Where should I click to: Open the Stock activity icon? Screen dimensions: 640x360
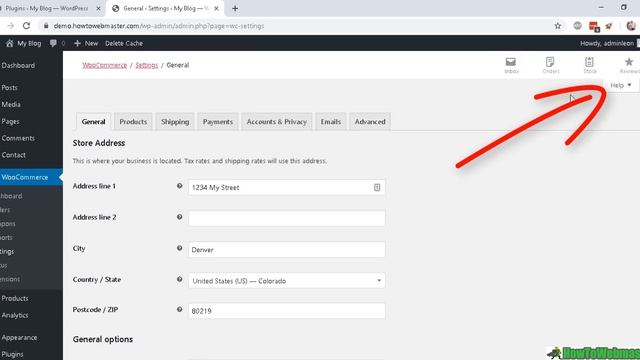coord(589,65)
